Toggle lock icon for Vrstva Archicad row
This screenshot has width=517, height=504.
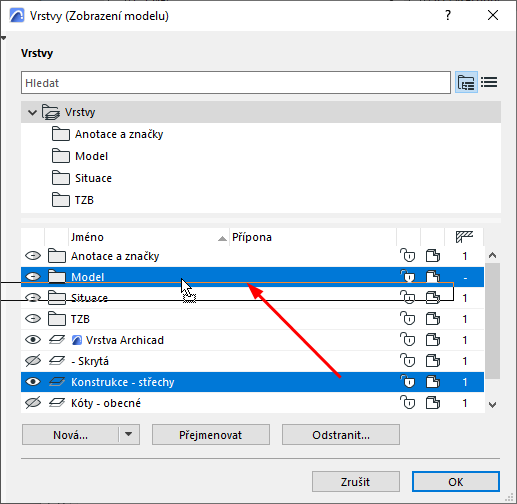(408, 340)
